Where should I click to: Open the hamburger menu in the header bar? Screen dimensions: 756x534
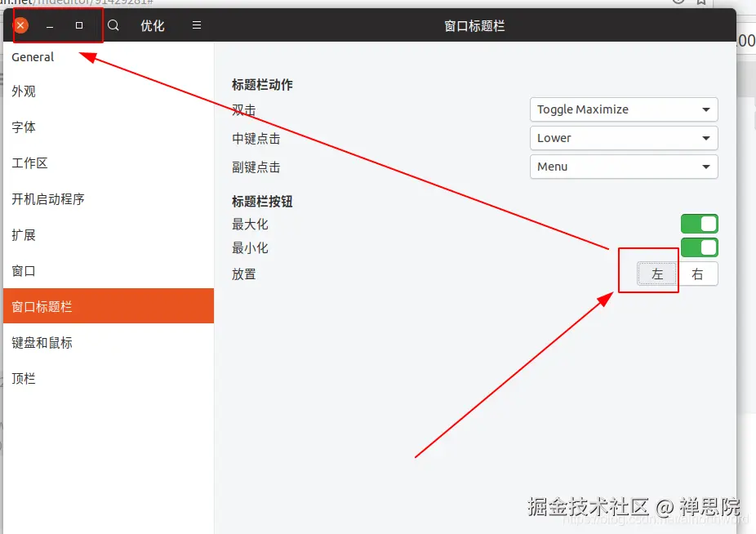196,24
